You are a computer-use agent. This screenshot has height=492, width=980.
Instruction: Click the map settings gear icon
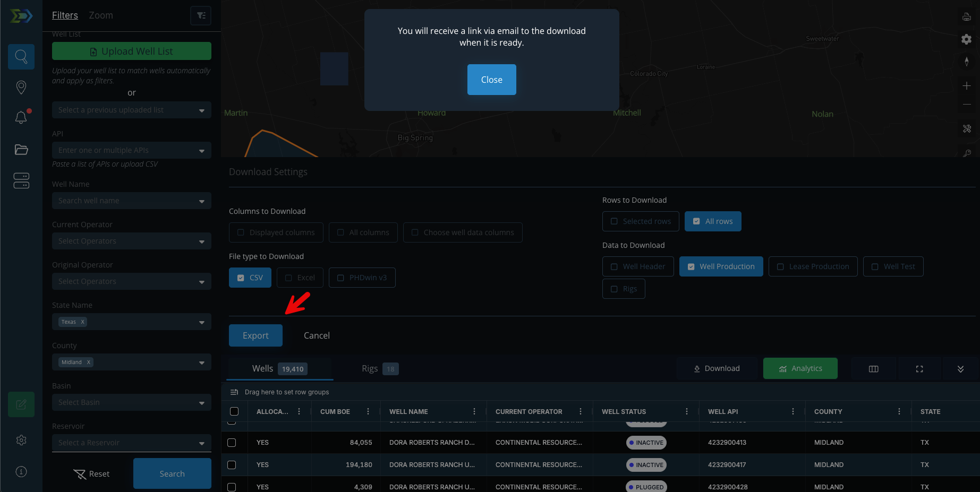[966, 39]
